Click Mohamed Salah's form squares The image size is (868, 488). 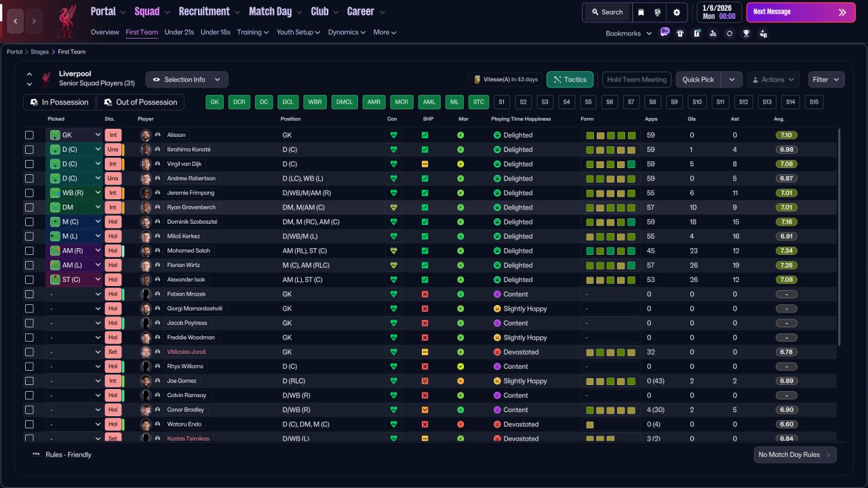point(610,251)
